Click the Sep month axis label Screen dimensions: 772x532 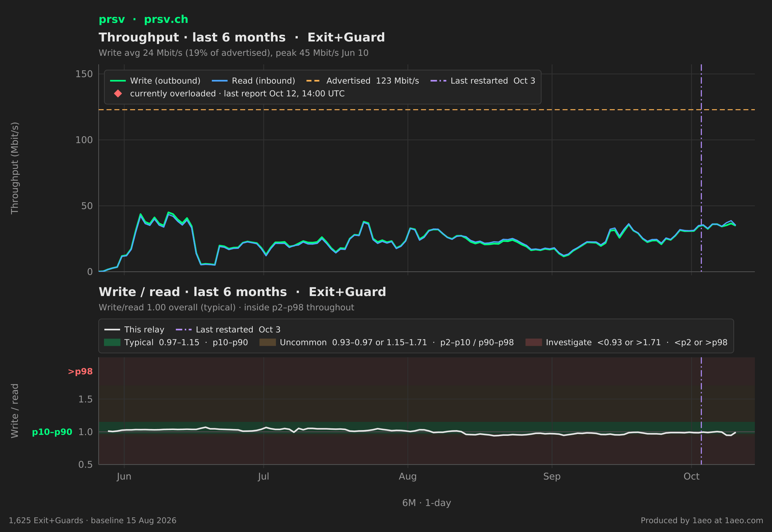coord(552,477)
